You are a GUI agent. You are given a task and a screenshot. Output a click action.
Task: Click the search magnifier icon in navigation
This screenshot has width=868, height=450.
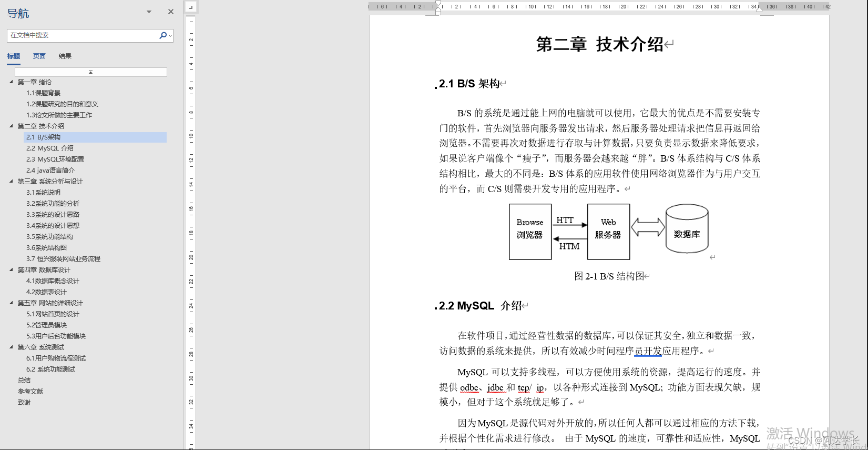[x=162, y=35]
